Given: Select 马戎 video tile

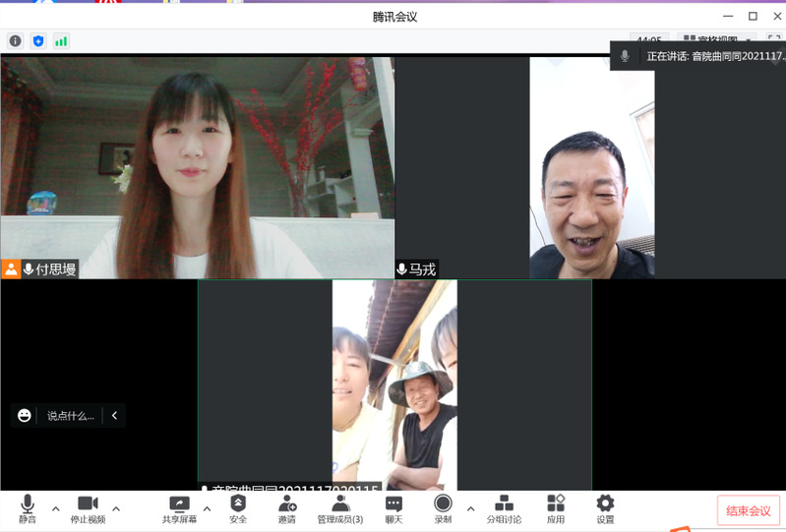Looking at the screenshot, I should pos(591,167).
